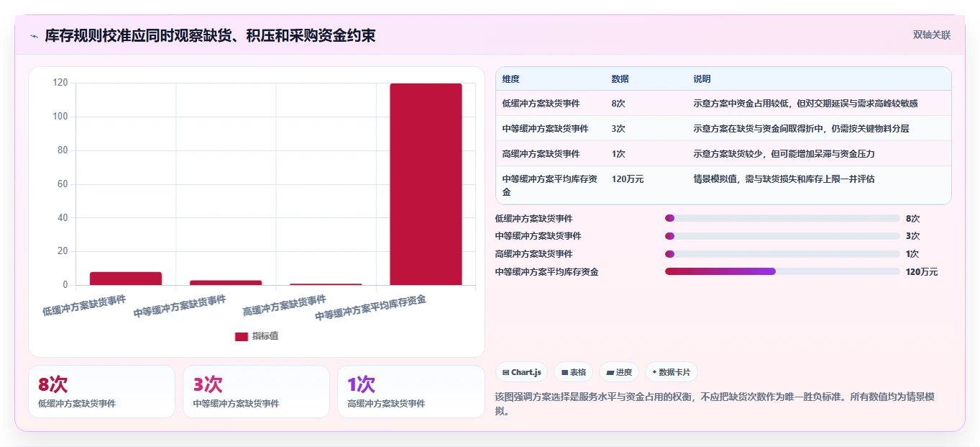Click the description starting 情景模拟值
The width and height of the screenshot is (980, 447).
coord(784,179)
